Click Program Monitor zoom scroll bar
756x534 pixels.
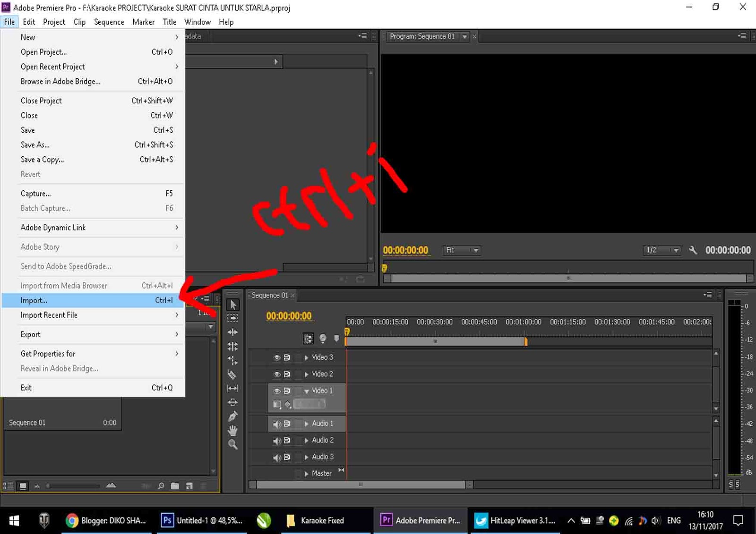click(x=568, y=278)
